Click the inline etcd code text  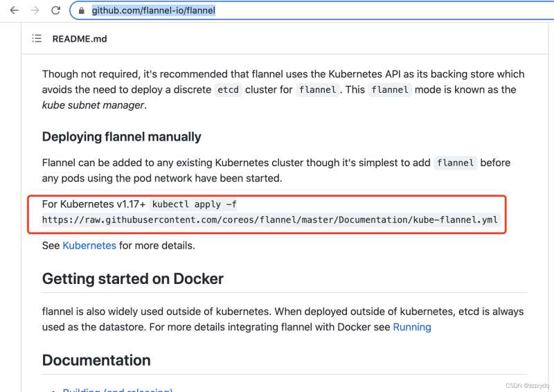tap(229, 90)
